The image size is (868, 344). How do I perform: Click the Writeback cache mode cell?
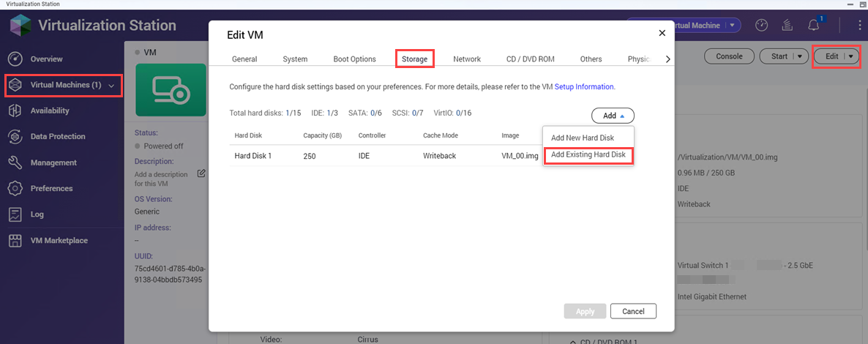tap(439, 156)
